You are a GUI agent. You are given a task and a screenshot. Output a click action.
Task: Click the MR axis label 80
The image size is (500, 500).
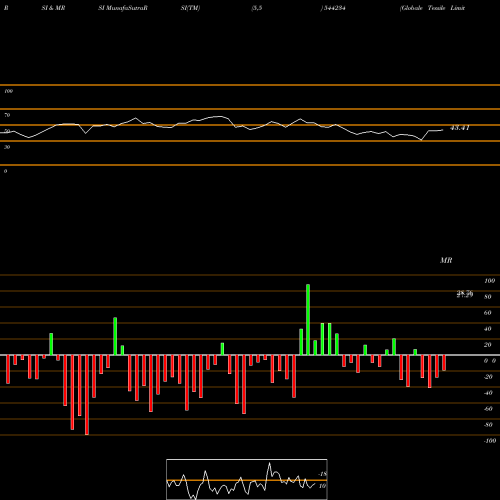pyautogui.click(x=488, y=297)
